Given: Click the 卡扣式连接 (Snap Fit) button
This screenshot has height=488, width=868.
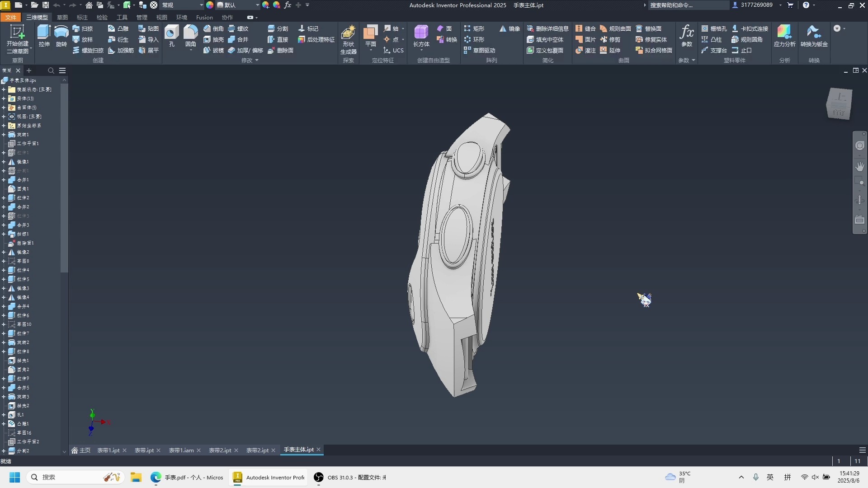Looking at the screenshot, I should pos(750,28).
